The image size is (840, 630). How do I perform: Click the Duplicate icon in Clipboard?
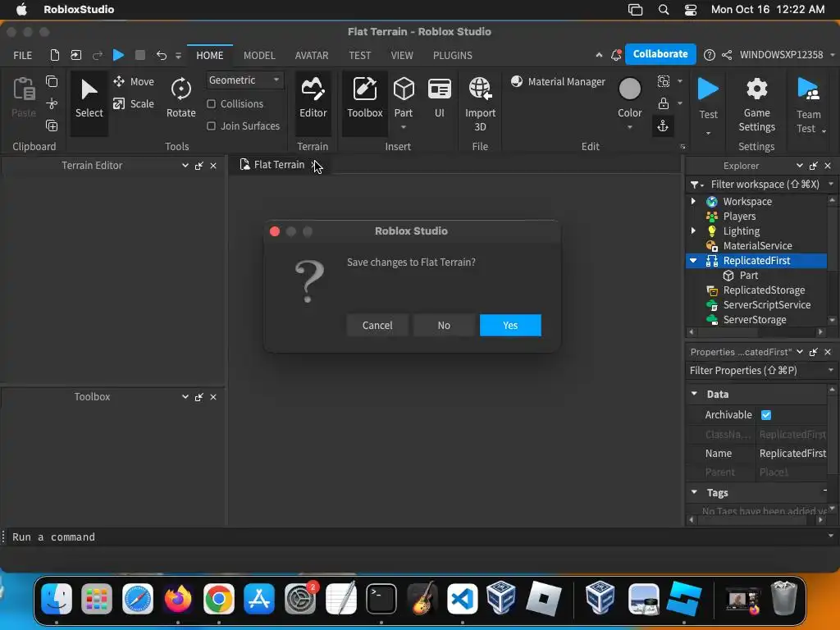(52, 126)
